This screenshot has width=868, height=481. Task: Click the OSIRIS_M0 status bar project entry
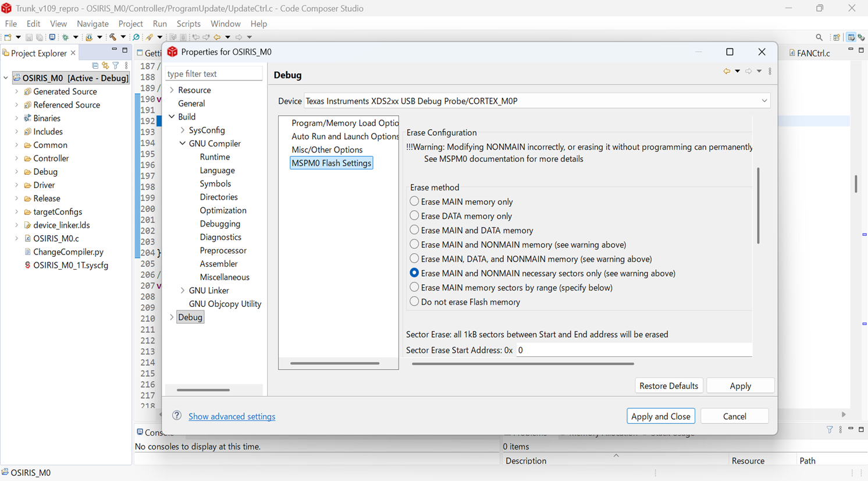(x=26, y=472)
